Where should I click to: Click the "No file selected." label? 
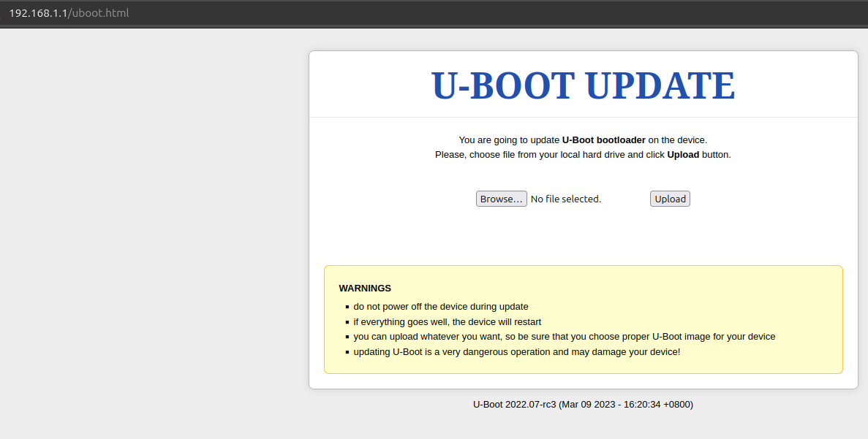click(565, 199)
